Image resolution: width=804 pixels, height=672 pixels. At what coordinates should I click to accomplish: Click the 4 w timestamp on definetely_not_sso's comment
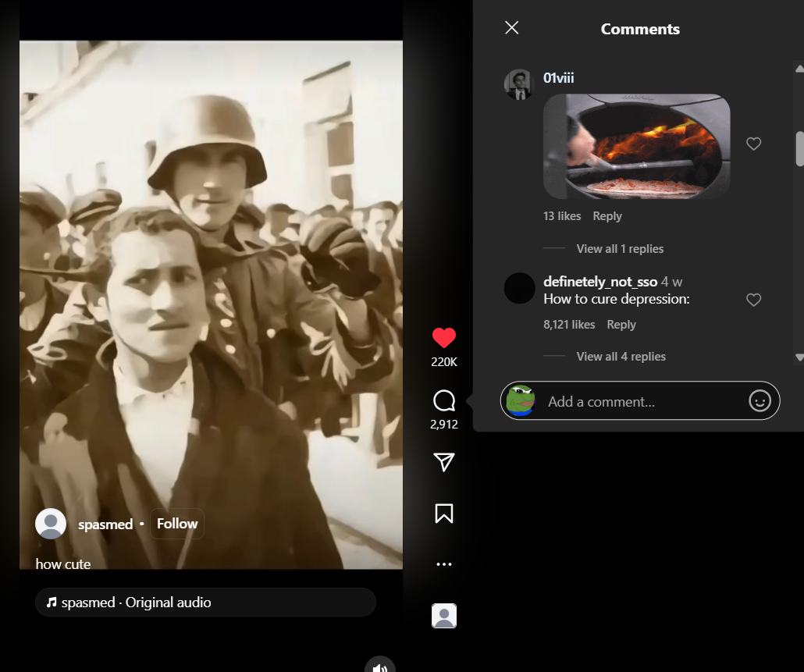[672, 282]
